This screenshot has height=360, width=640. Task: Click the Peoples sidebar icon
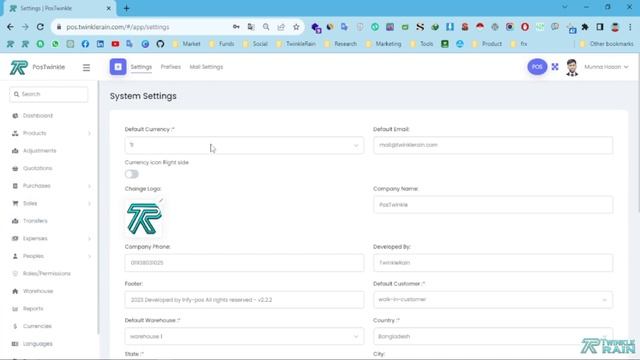tap(15, 256)
